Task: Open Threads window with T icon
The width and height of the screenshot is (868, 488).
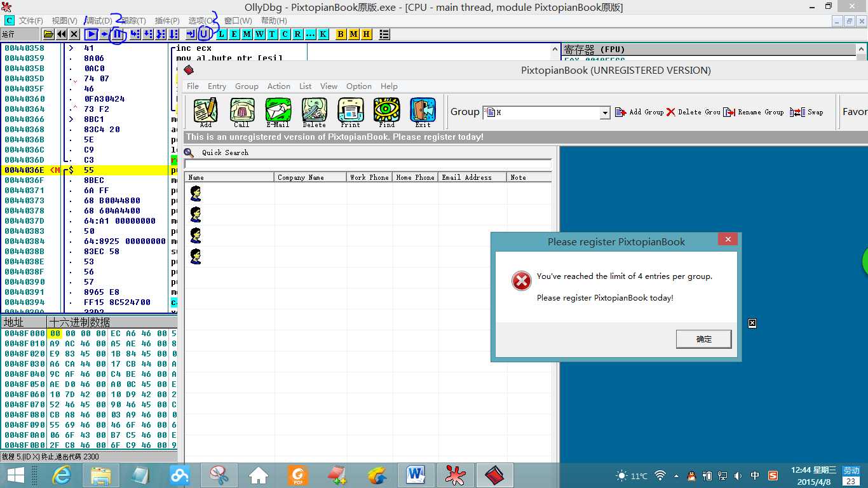Action: click(272, 34)
